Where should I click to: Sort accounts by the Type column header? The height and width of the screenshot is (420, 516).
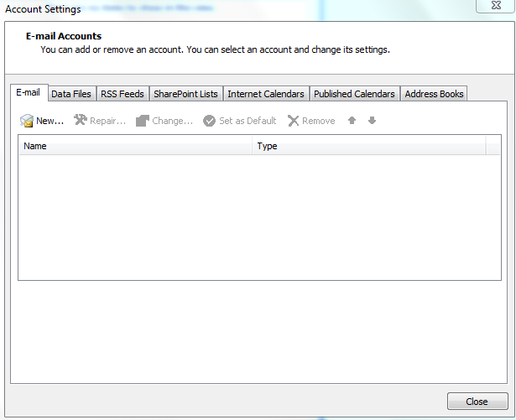click(x=369, y=146)
